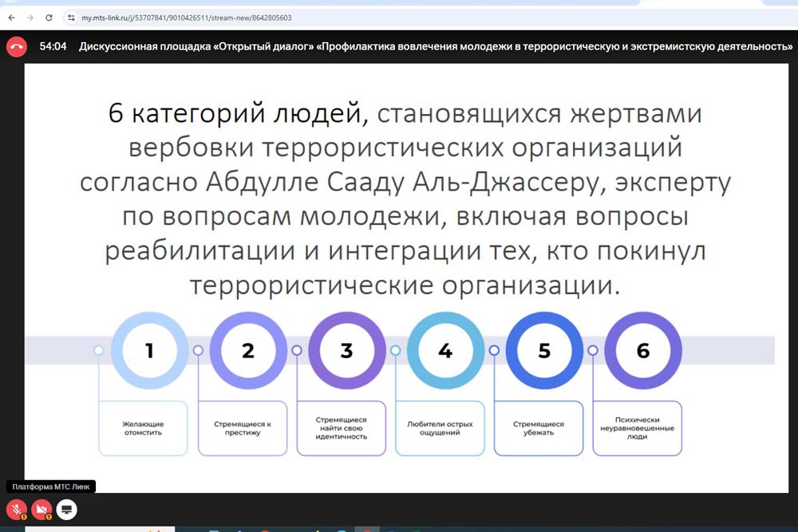This screenshot has width=798, height=532.
Task: Click the webinar title text in header
Action: click(435, 47)
